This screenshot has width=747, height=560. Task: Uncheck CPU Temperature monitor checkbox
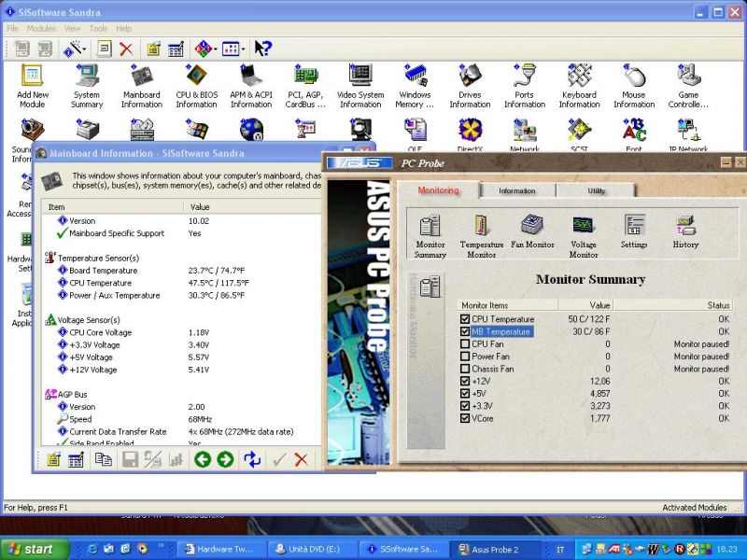coord(465,319)
